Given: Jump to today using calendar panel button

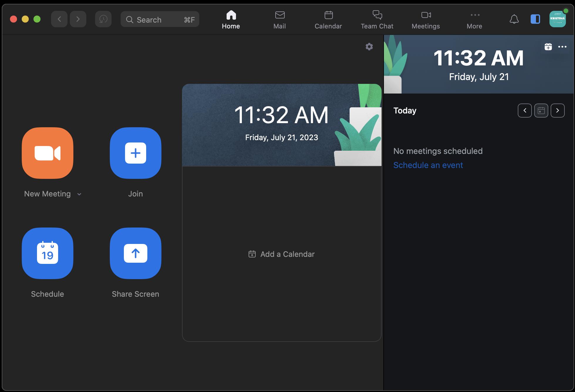Looking at the screenshot, I should tap(541, 111).
